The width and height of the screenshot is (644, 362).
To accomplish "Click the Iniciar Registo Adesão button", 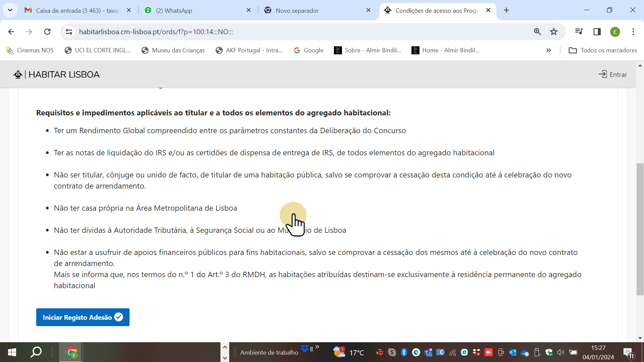I will pos(83,317).
